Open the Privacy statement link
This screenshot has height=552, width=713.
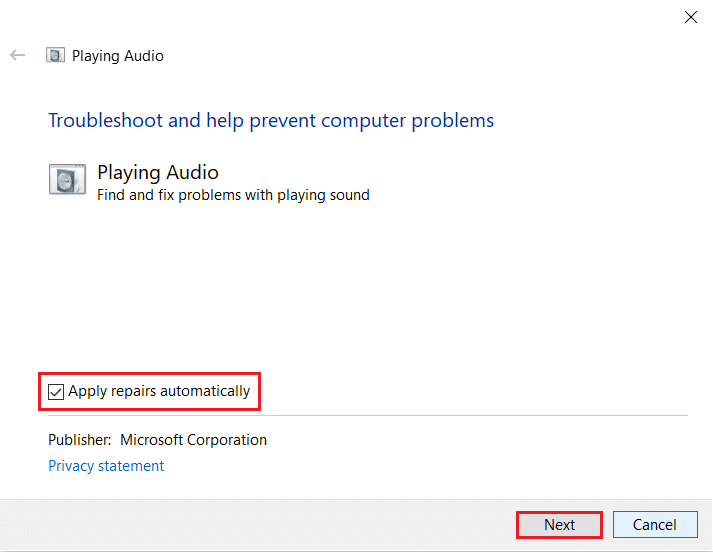[106, 466]
